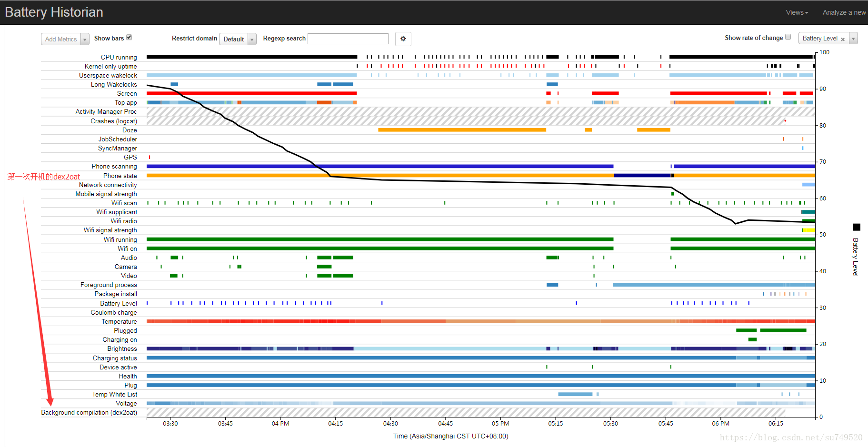Open the Add Metrics dropdown
This screenshot has height=447, width=868.
(65, 39)
